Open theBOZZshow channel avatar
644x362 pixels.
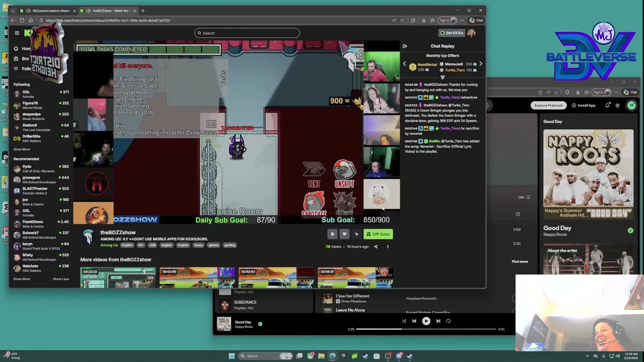tap(89, 237)
